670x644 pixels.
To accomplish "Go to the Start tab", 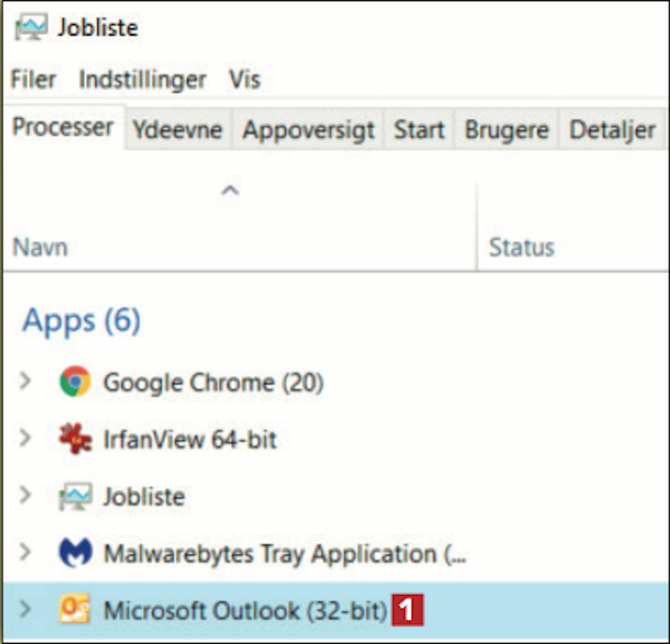I will (419, 130).
